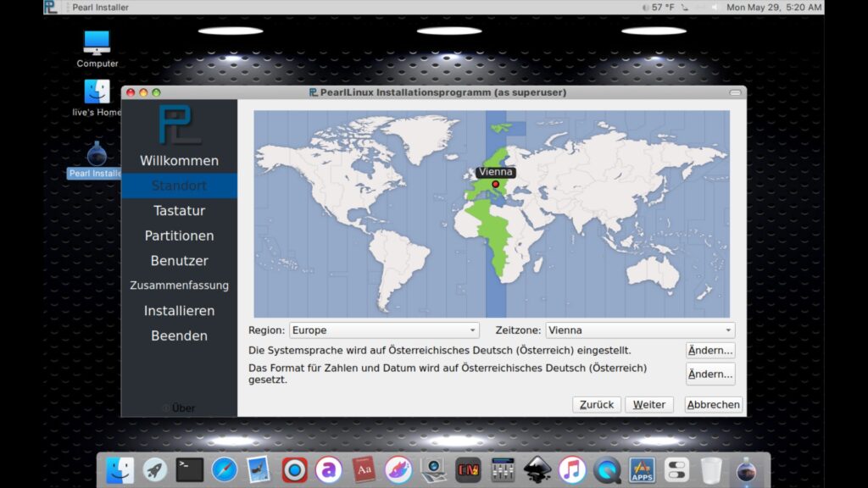Screen dimensions: 868x488
Task: Click the shade button at installer title bar right
Action: 735,92
